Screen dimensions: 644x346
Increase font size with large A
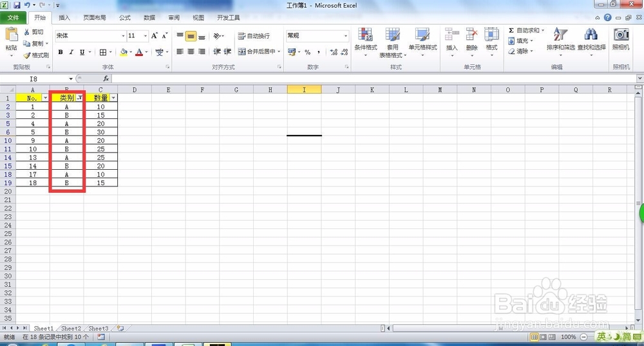coord(154,35)
